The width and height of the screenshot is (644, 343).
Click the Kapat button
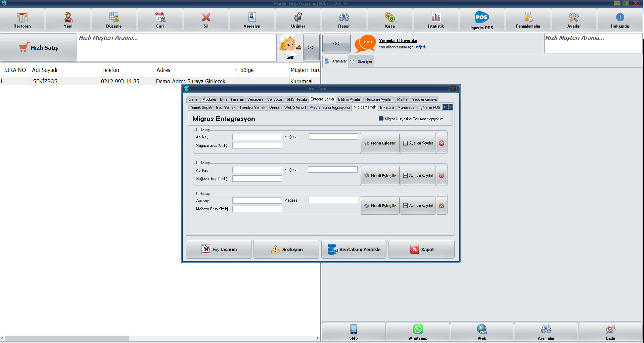pyautogui.click(x=421, y=249)
